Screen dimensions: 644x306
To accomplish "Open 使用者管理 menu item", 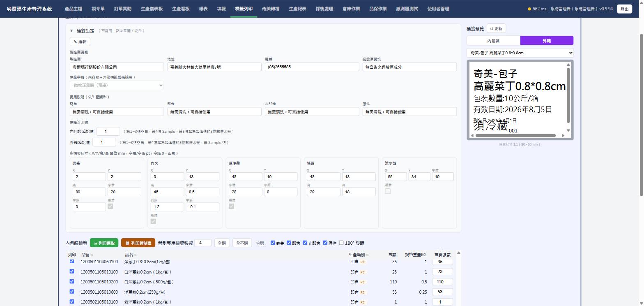I will coord(438,9).
